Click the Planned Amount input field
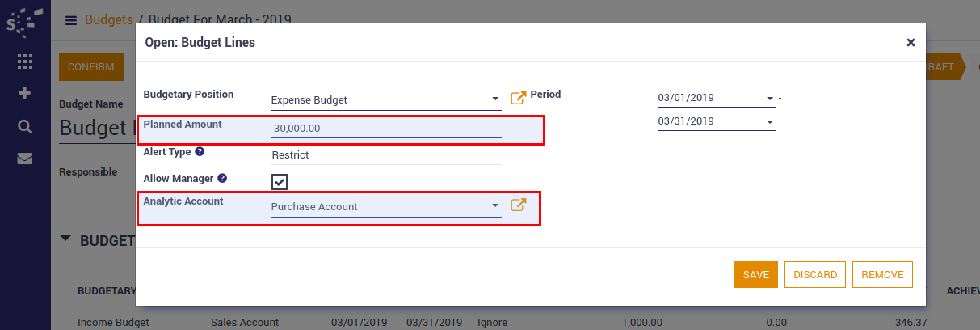Screen dimensions: 980x330 [386, 129]
